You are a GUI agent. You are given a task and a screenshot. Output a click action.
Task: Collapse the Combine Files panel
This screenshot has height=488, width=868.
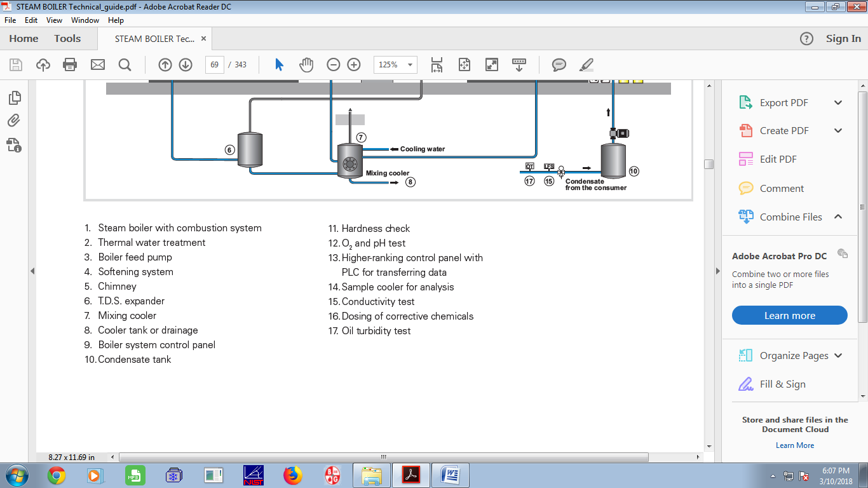(x=837, y=217)
